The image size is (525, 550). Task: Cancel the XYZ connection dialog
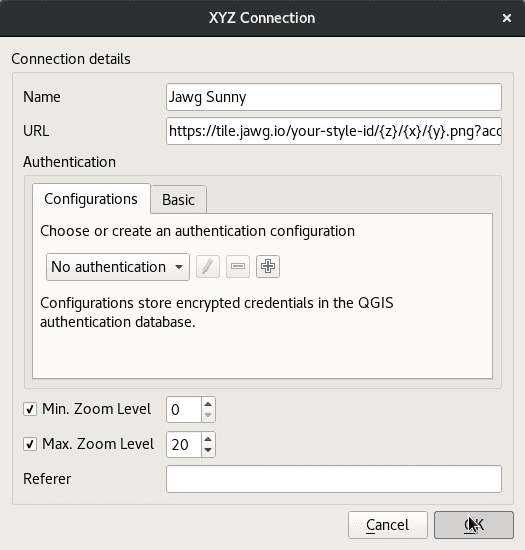pos(388,525)
